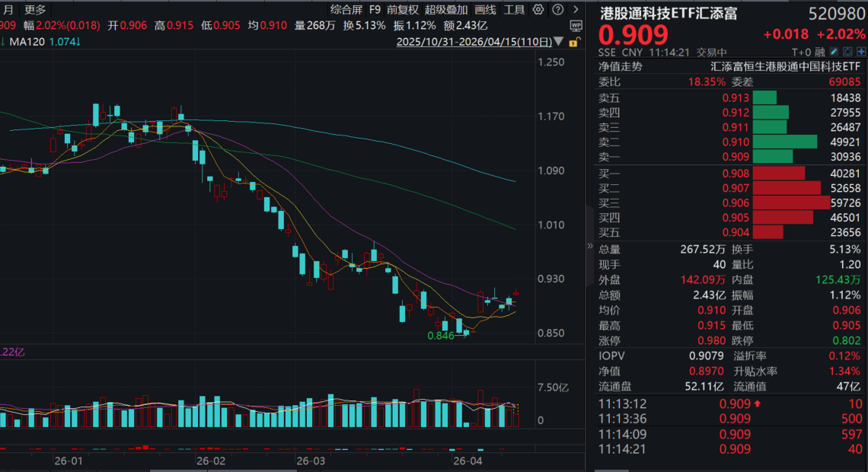Click the settings gear icon
Image resolution: width=868 pixels, height=472 pixels.
[x=538, y=9]
